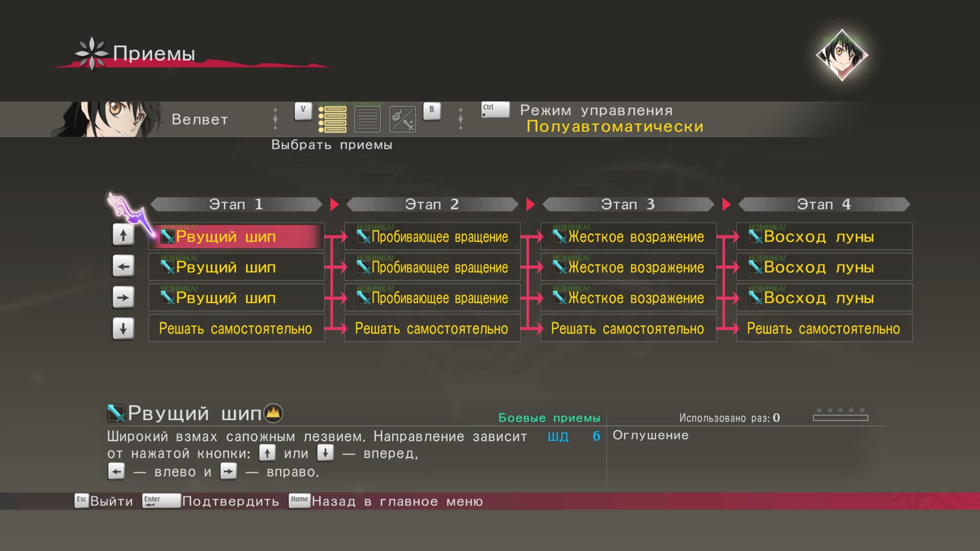Screen dimensions: 980x551
Task: Click Velvet's diamond portrait icon
Action: tap(842, 55)
